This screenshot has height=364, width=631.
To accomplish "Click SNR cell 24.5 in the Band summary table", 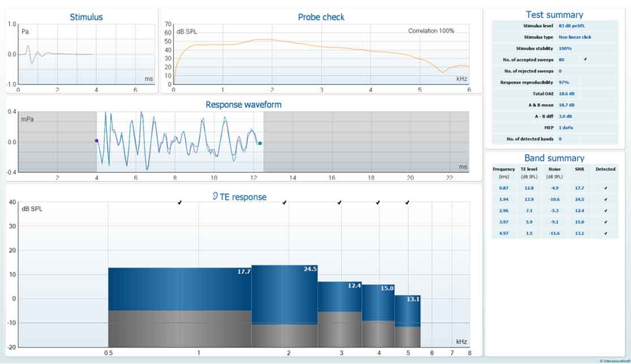I will coord(580,199).
